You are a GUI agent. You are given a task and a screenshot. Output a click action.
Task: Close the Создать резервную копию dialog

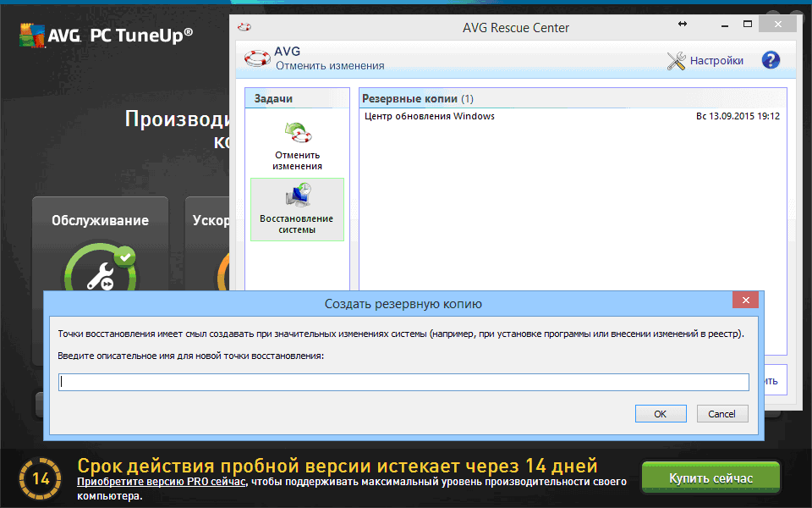click(x=746, y=300)
